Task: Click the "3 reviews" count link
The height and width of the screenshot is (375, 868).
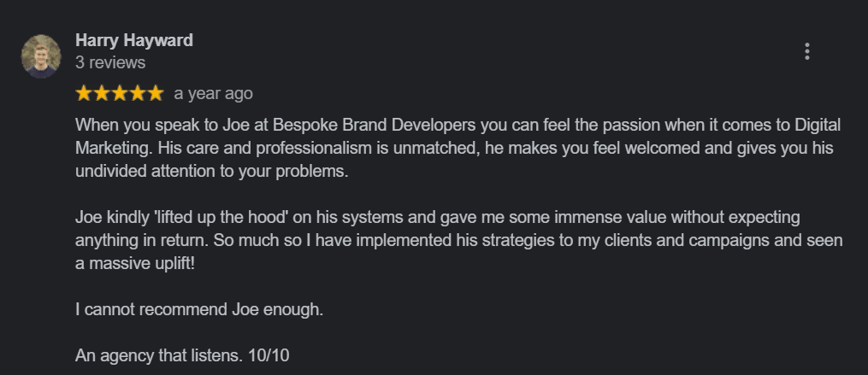Action: coord(110,62)
